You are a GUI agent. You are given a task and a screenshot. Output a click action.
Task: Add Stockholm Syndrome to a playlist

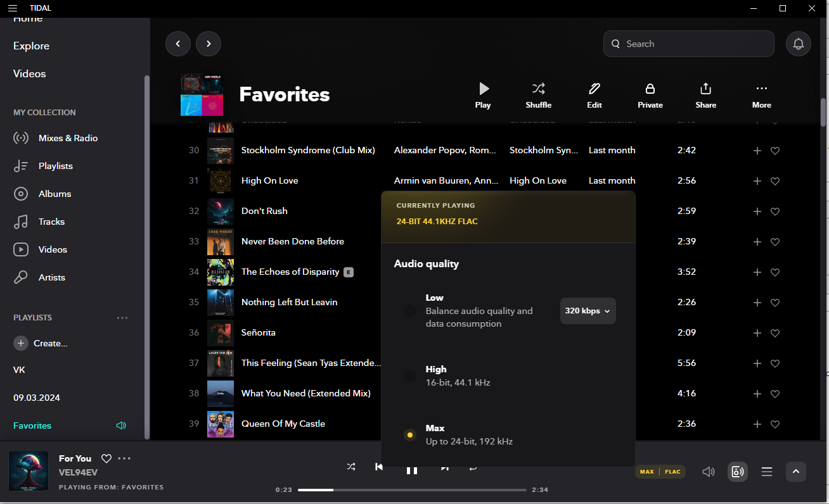(757, 151)
